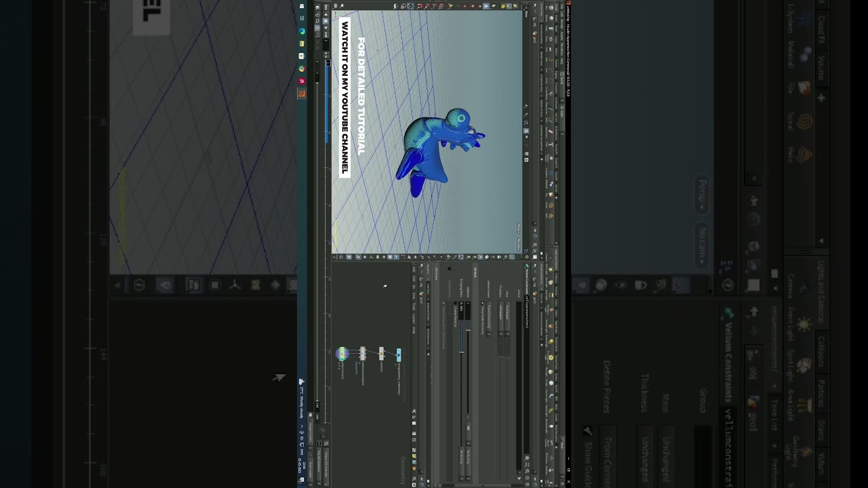Open the Collisions shelf tab
Screen dimensions: 868x488
[556, 278]
